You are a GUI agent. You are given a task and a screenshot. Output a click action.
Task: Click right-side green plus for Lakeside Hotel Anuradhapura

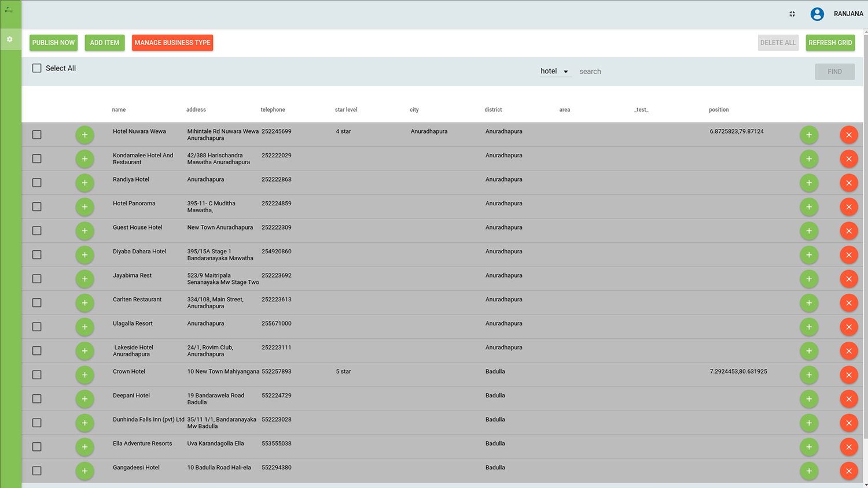pos(809,351)
